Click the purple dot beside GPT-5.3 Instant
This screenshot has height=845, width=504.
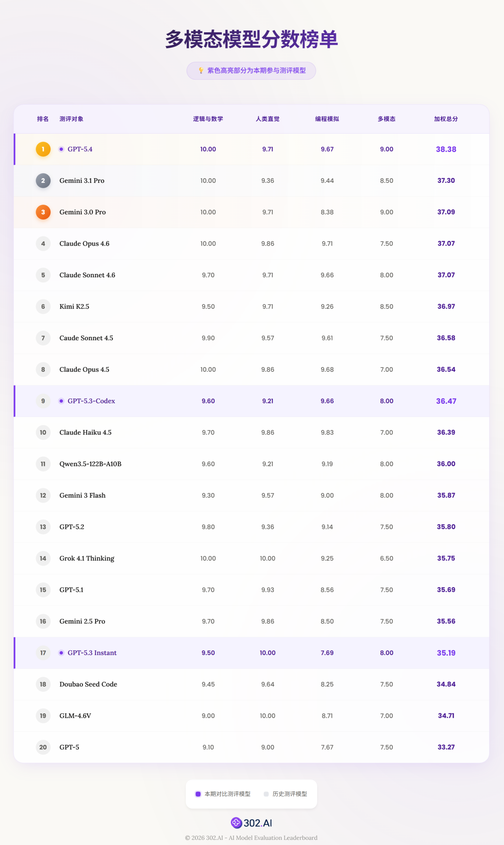61,653
